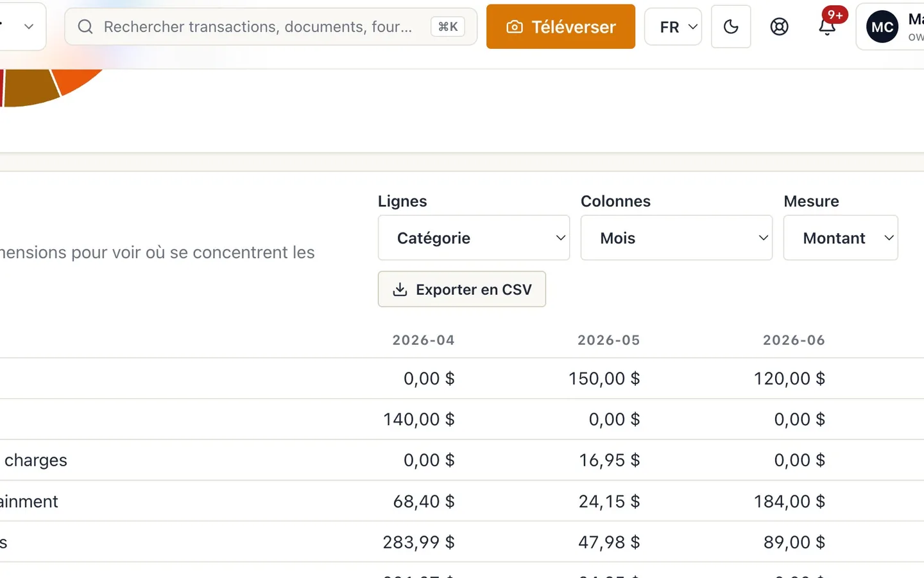Select the 16,95 $ cell
This screenshot has width=924, height=578.
coord(610,460)
